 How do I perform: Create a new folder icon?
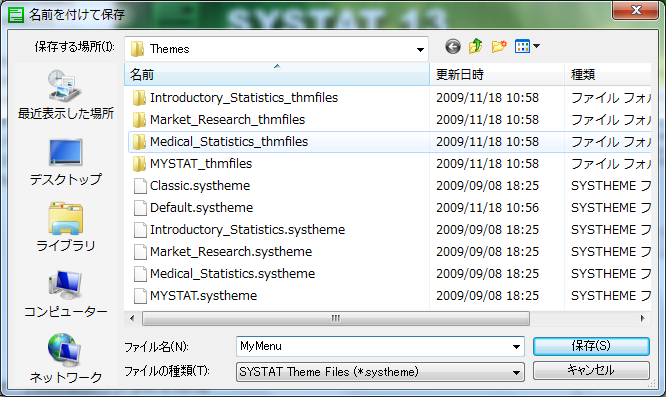tap(499, 46)
